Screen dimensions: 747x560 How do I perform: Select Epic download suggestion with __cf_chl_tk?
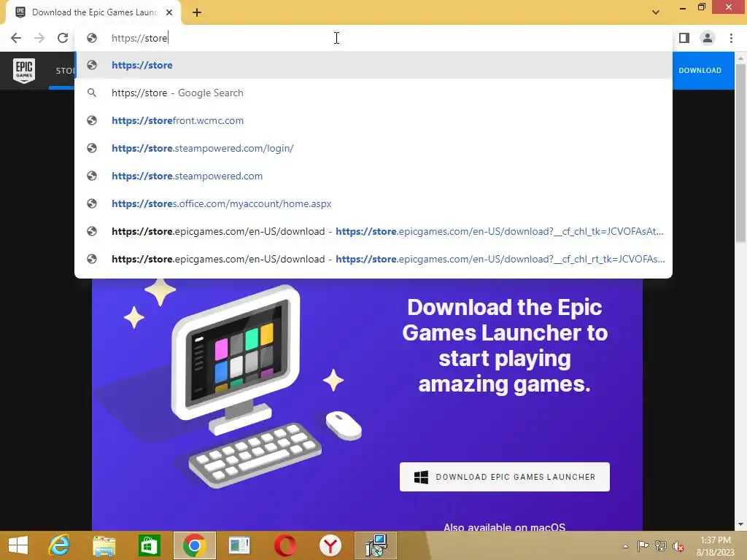(373, 231)
